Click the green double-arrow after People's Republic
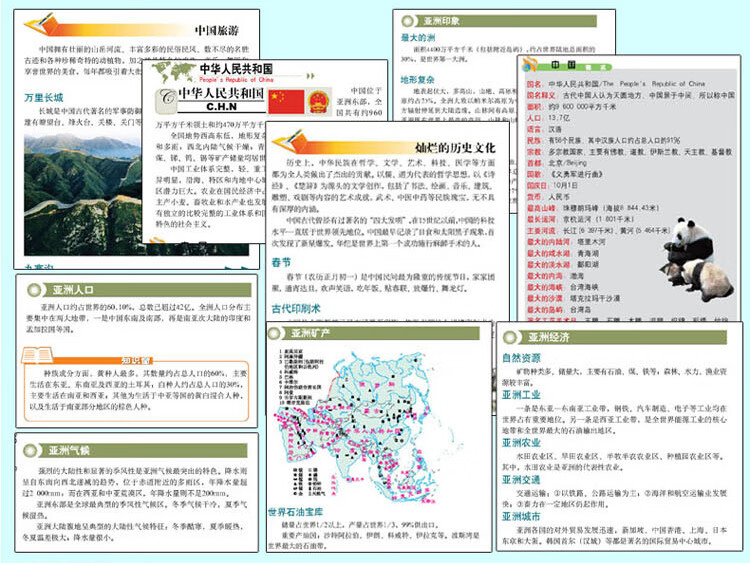Image resolution: width=750 pixels, height=563 pixels. click(x=310, y=76)
